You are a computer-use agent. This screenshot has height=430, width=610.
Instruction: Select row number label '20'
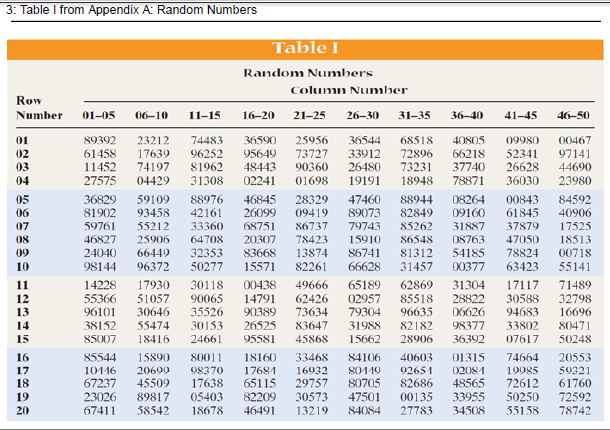coord(23,411)
